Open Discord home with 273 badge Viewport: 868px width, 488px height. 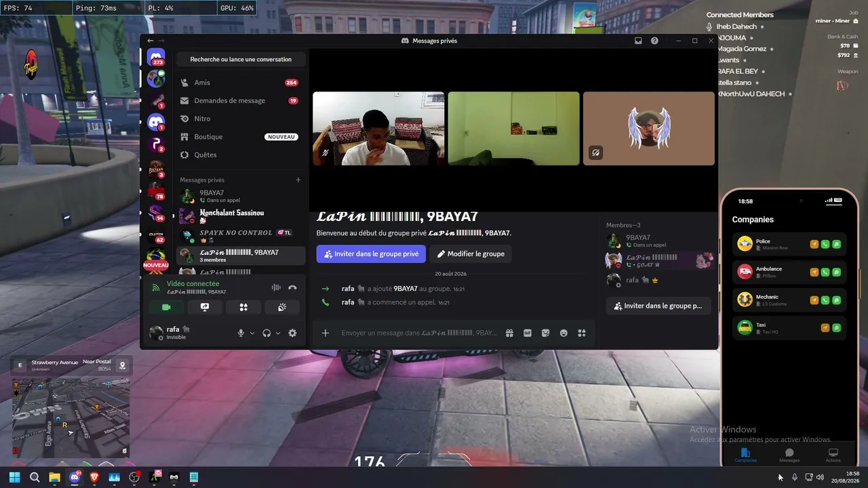[x=156, y=57]
